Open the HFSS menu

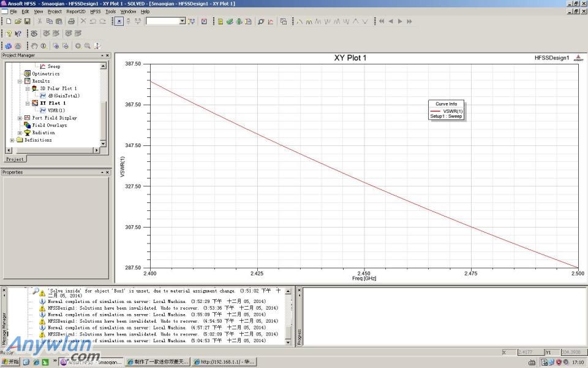(x=96, y=12)
